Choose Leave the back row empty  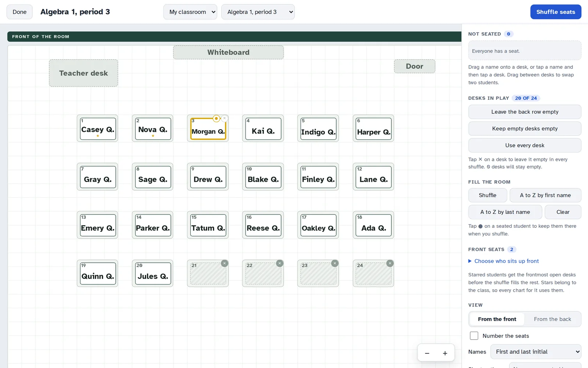525,112
